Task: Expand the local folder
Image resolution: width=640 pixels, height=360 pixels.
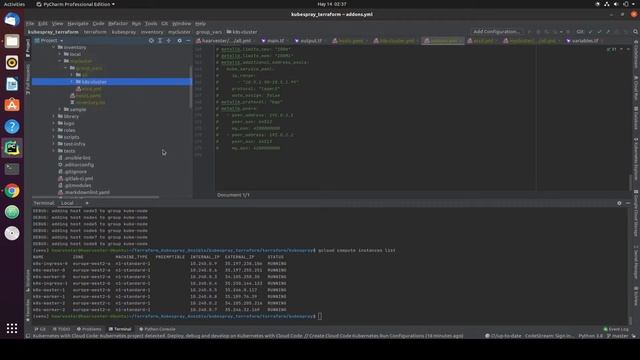Action: [x=60, y=54]
